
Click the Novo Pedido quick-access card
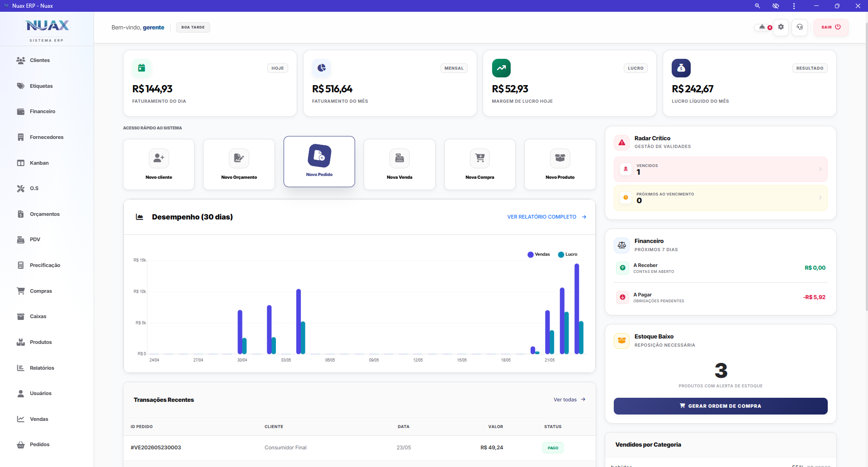click(x=319, y=162)
